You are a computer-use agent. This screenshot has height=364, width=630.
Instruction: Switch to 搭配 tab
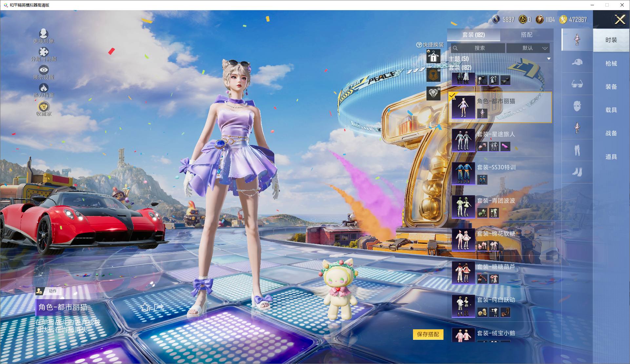[x=526, y=35]
